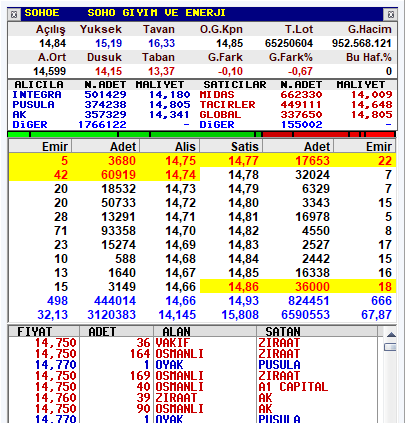Click O.G.Kpn value 14,85
The height and width of the screenshot is (423, 405).
[x=230, y=43]
